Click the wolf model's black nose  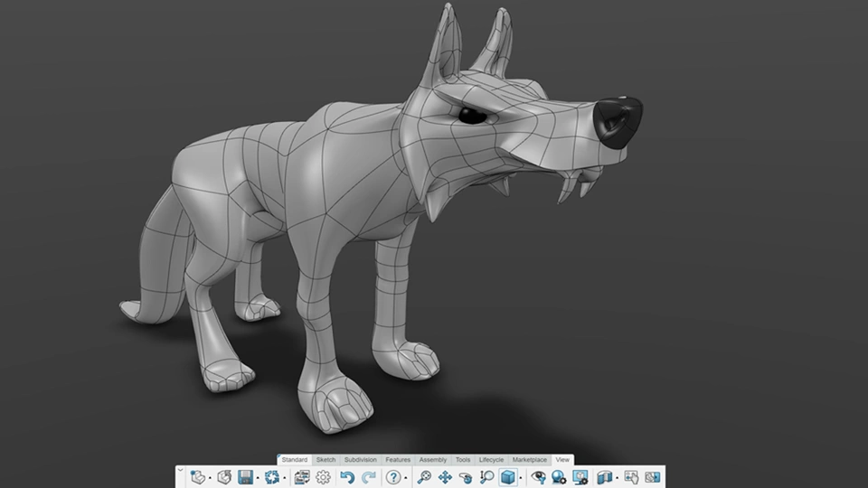(x=618, y=122)
